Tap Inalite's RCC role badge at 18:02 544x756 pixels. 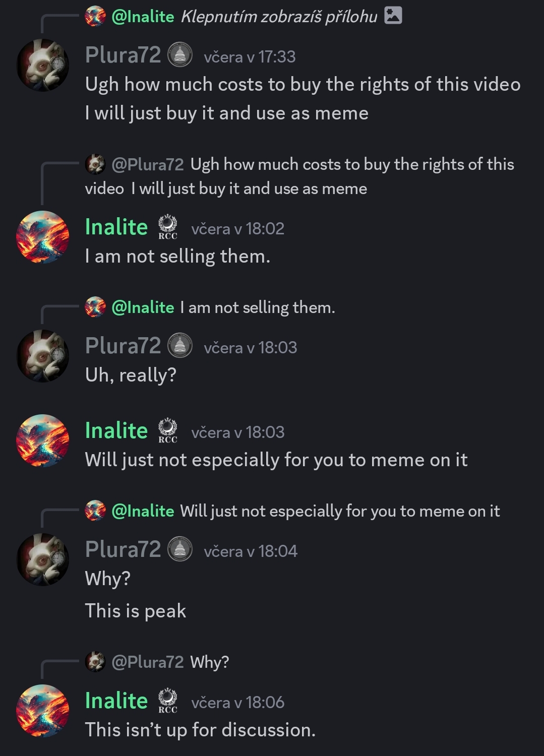click(x=168, y=227)
